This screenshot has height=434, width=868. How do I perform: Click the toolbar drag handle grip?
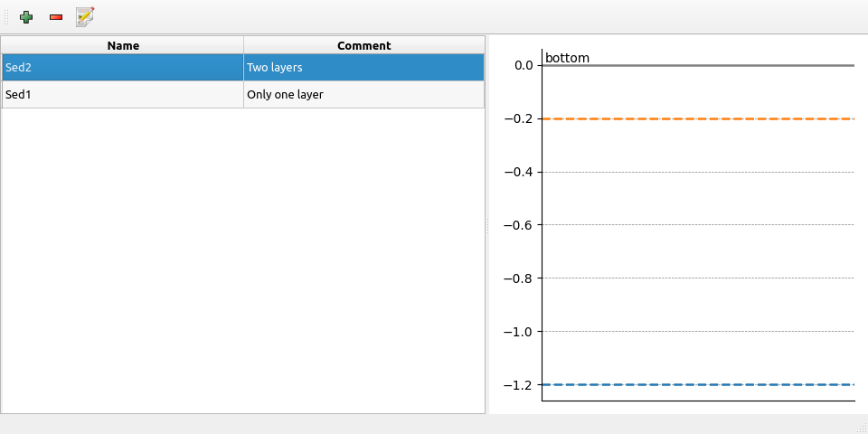click(7, 16)
